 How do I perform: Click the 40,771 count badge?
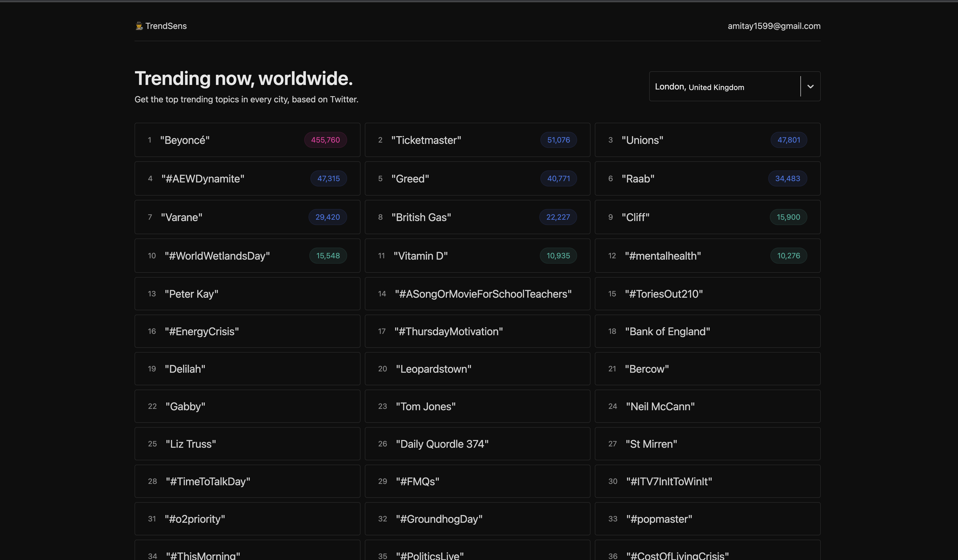click(x=558, y=178)
